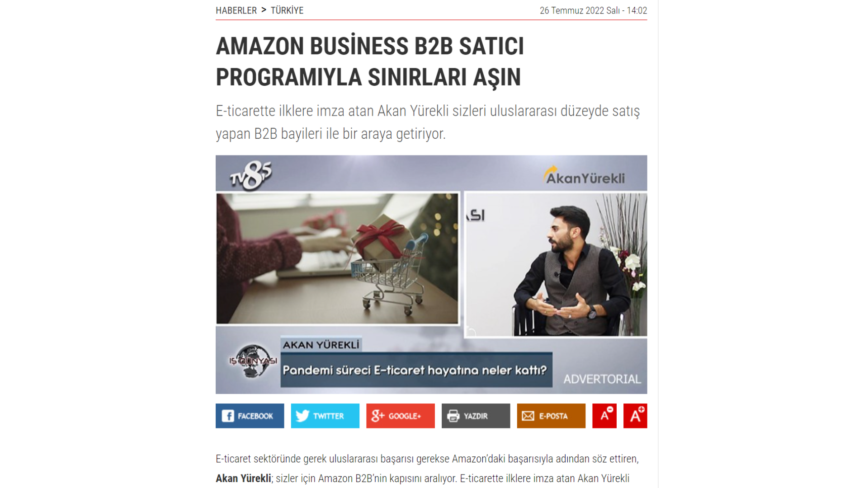
Task: Decrease font size with A minus
Action: point(604,416)
